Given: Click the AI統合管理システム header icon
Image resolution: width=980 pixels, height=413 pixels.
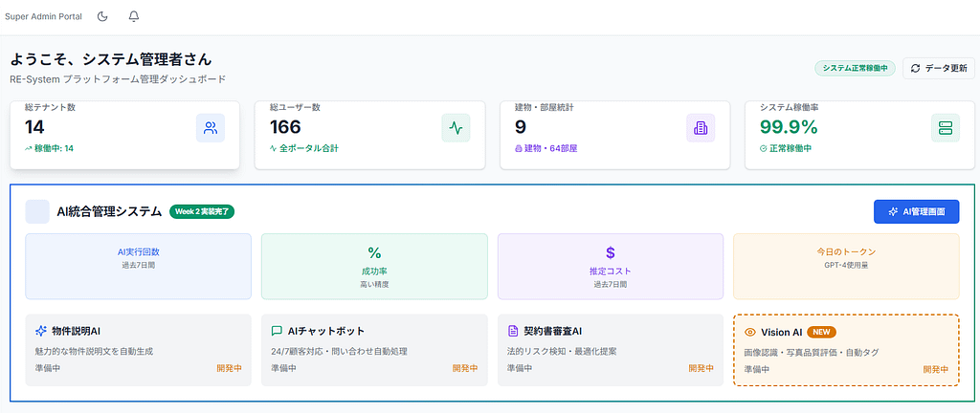Looking at the screenshot, I should (37, 211).
